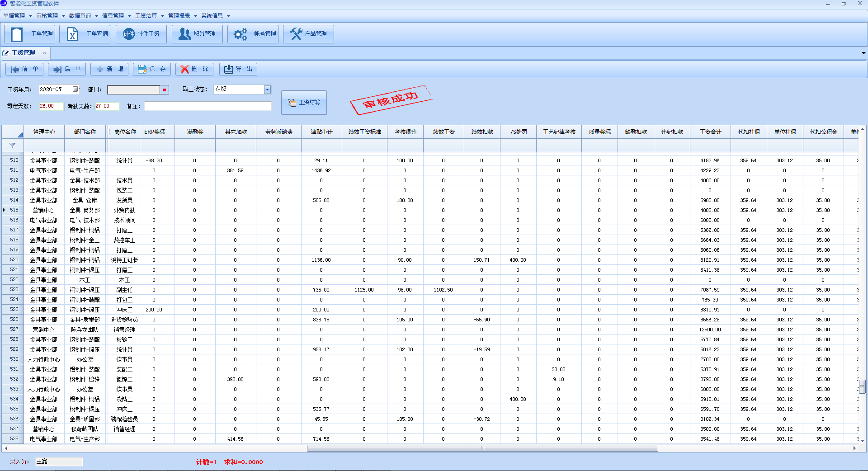This screenshot has height=471, width=868.
Task: Go to previous record with 前单
Action: pyautogui.click(x=24, y=69)
